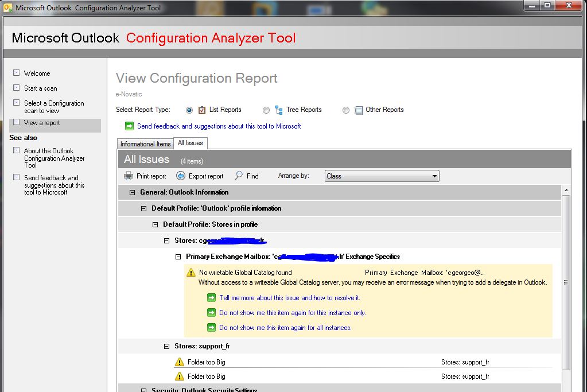587x392 pixels.
Task: Click the blue back-arrow Export report icon
Action: [x=180, y=176]
